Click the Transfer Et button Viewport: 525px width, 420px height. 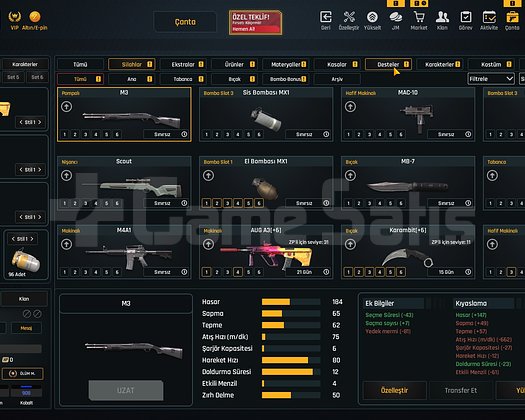tap(461, 390)
